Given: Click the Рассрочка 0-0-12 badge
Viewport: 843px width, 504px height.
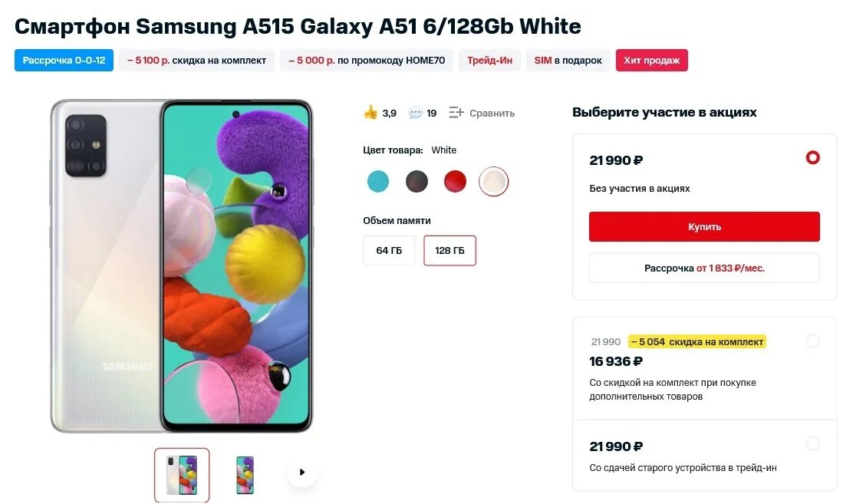Looking at the screenshot, I should pos(64,61).
